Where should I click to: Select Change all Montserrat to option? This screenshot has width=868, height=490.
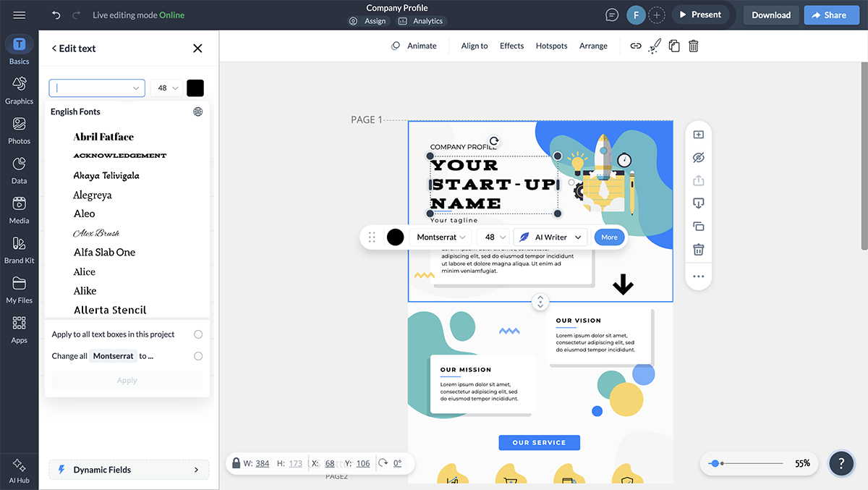point(198,356)
